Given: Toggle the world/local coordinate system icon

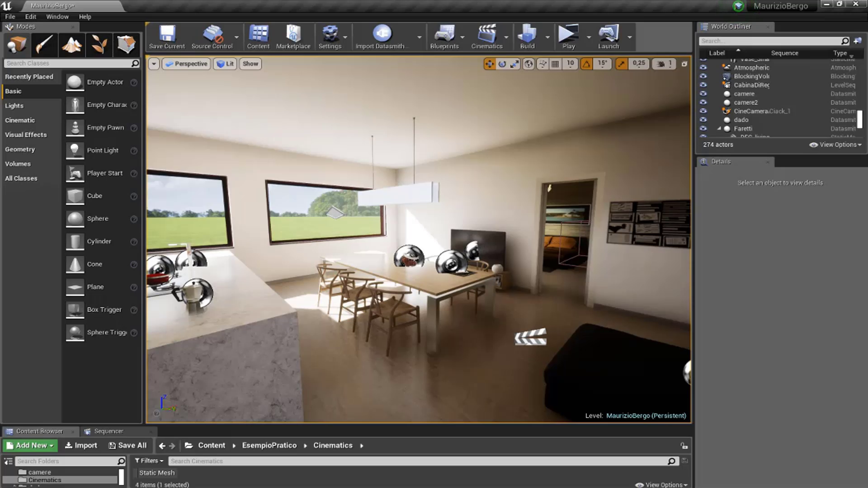Looking at the screenshot, I should click(528, 64).
